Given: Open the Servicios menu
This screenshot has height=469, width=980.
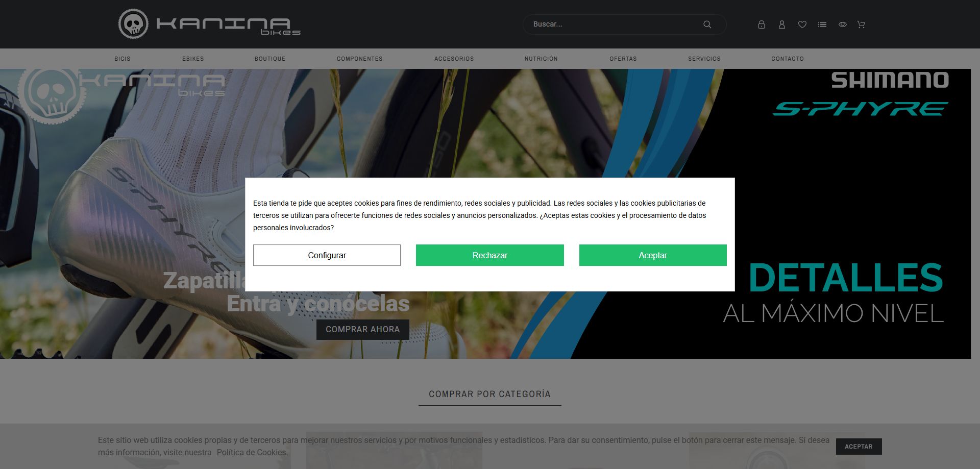Looking at the screenshot, I should [x=704, y=59].
